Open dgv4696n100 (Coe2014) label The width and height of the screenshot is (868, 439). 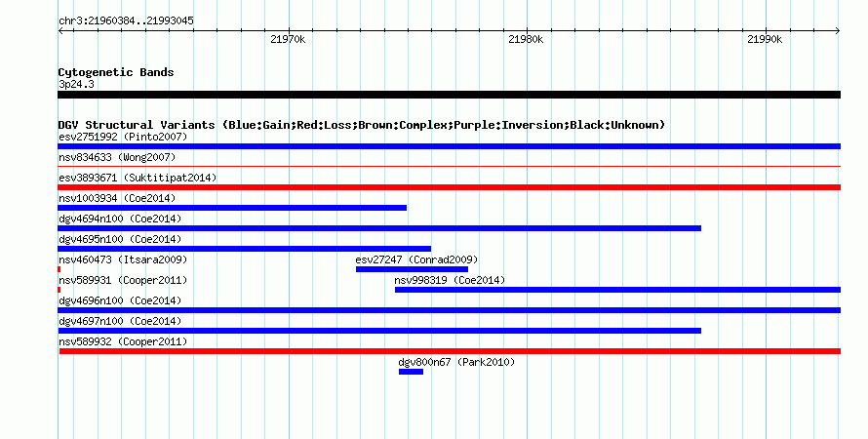point(120,300)
